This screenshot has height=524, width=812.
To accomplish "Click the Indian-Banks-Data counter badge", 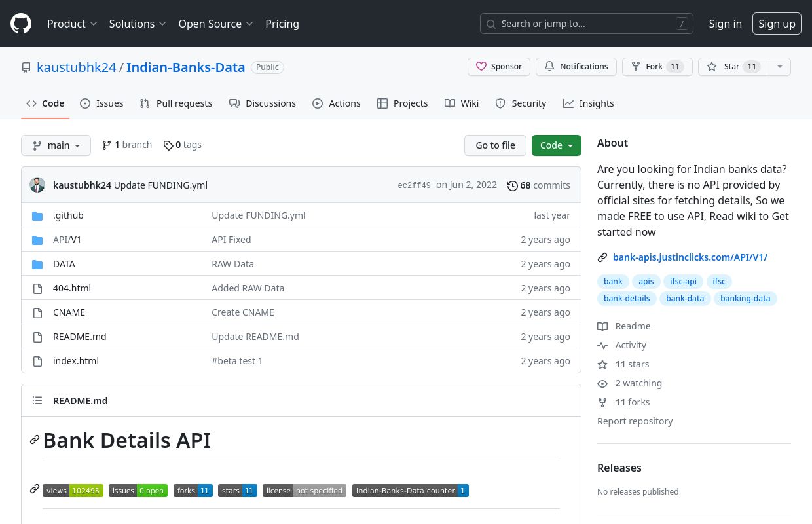I will click(x=411, y=491).
